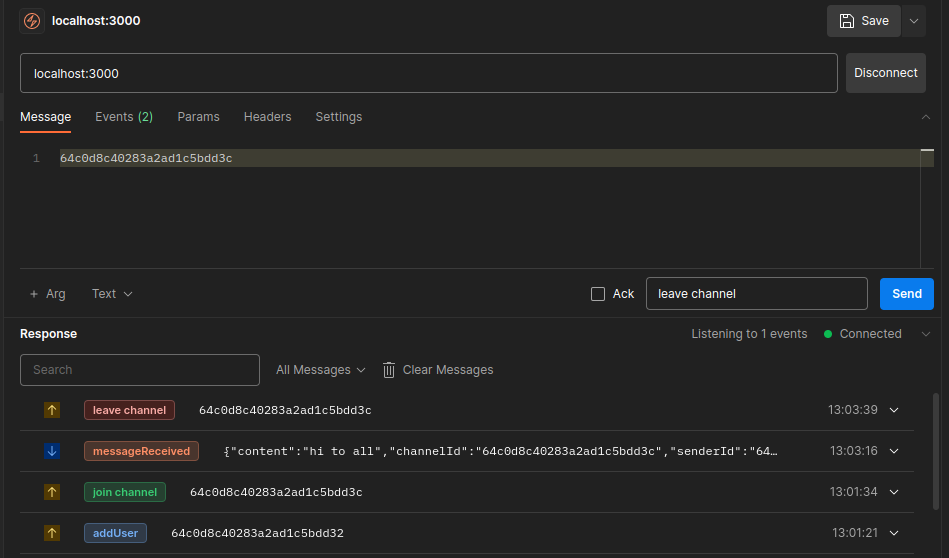Image resolution: width=949 pixels, height=558 pixels.
Task: Expand the addUser message at 13:01:21
Action: pyautogui.click(x=894, y=534)
